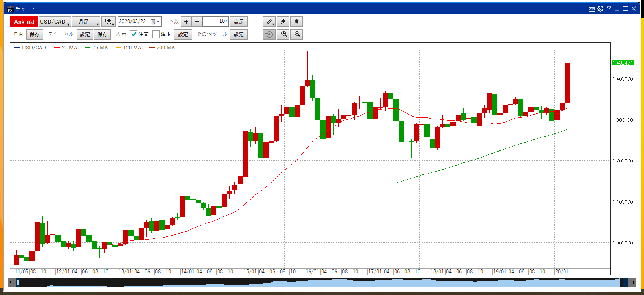Click the reset history clock icon
This screenshot has height=295, width=644.
(269, 34)
